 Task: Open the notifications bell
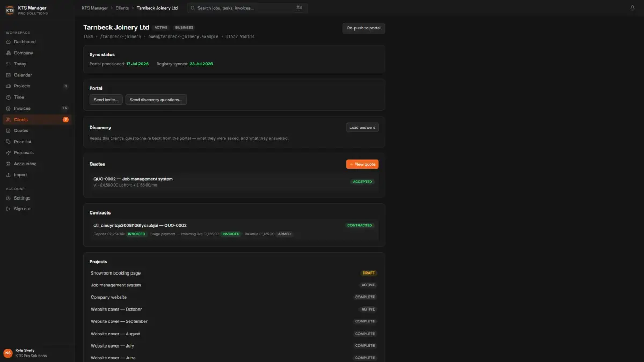[x=632, y=8]
